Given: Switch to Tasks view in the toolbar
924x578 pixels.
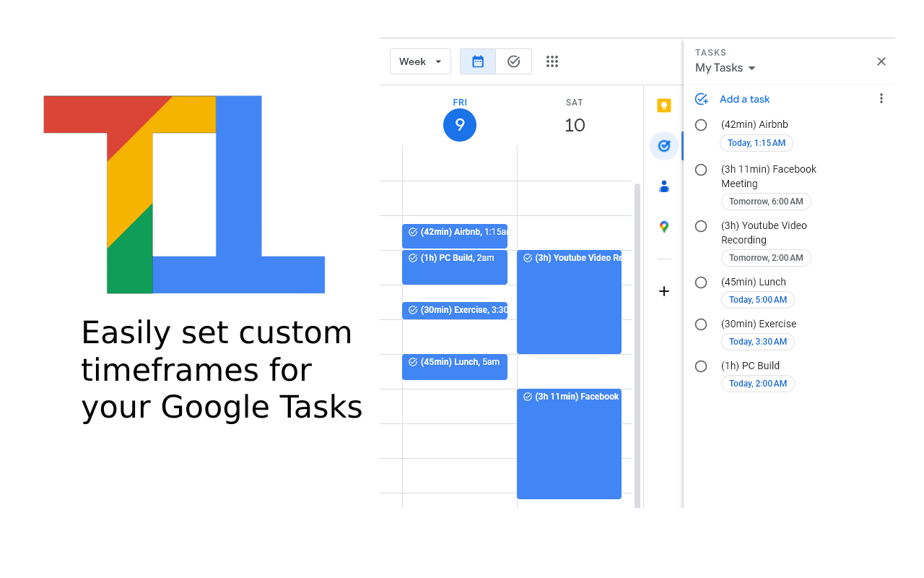Looking at the screenshot, I should pyautogui.click(x=513, y=61).
